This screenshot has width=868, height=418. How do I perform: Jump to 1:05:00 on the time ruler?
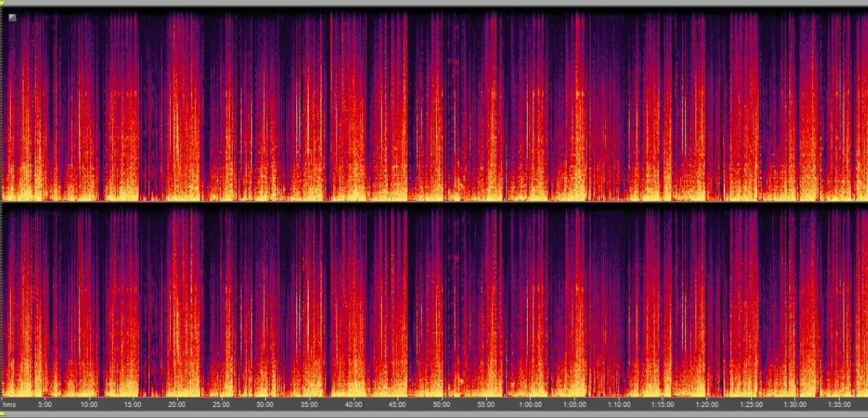pyautogui.click(x=575, y=405)
